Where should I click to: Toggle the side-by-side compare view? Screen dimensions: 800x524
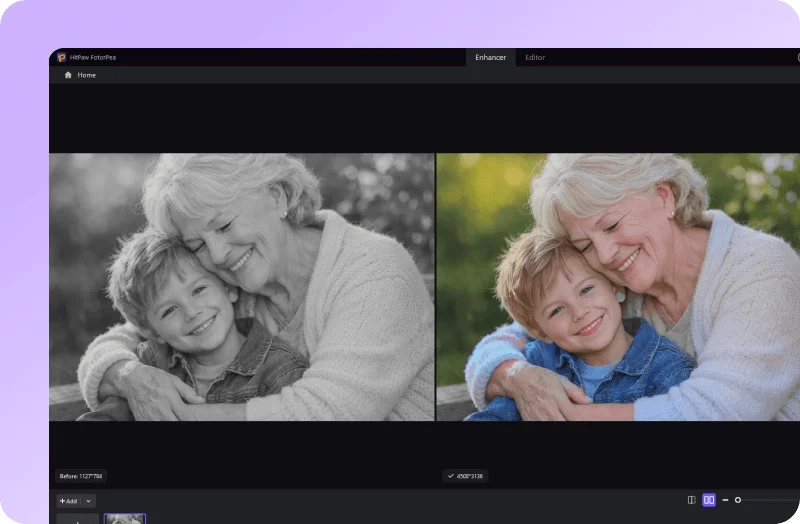709,500
